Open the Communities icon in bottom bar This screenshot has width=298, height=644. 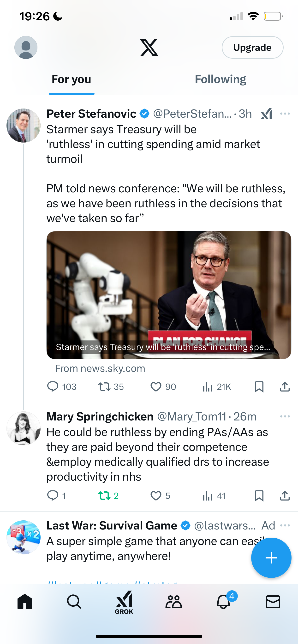coord(173,602)
